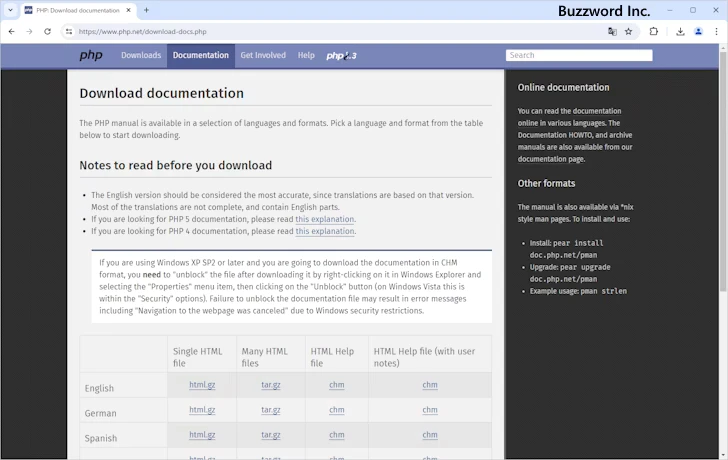Screen dimensions: 728x460
Task: Open PHP 5 'this explanation' link
Action: pyautogui.click(x=325, y=219)
